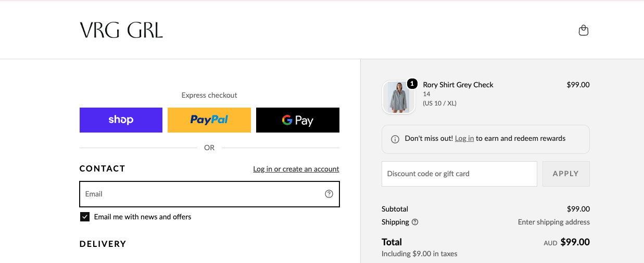Click the Discount code or gift card field
Image resolution: width=644 pixels, height=263 pixels.
(459, 174)
